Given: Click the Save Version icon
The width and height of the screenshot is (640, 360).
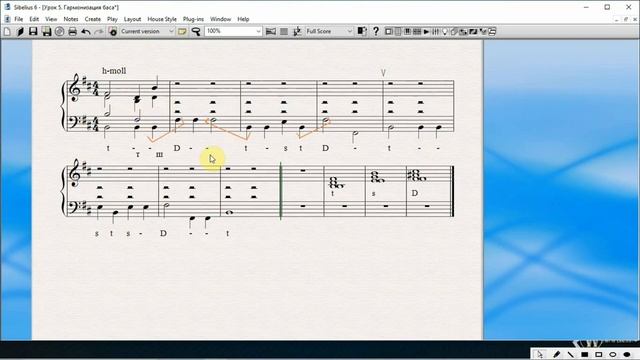Looking at the screenshot, I should coord(113,31).
